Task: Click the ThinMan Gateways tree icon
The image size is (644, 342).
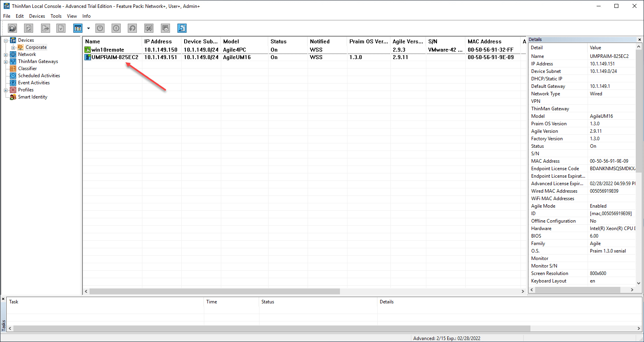Action: coord(13,61)
